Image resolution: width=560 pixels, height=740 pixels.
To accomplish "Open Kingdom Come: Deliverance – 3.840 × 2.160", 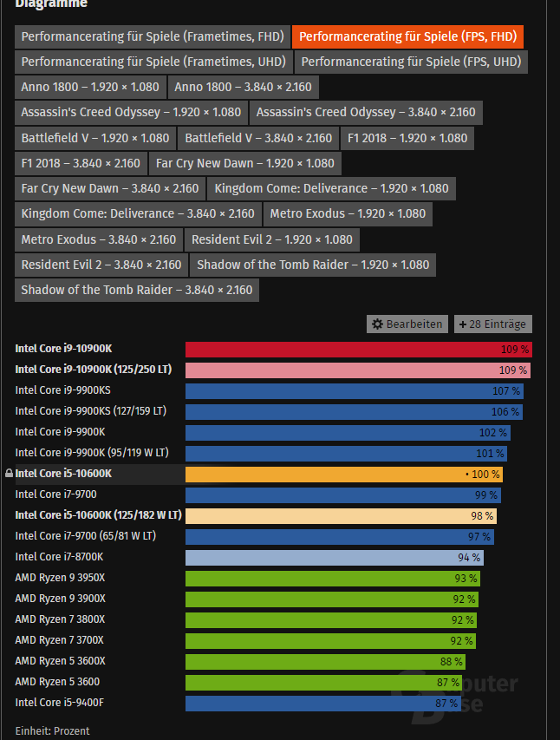I will [138, 214].
